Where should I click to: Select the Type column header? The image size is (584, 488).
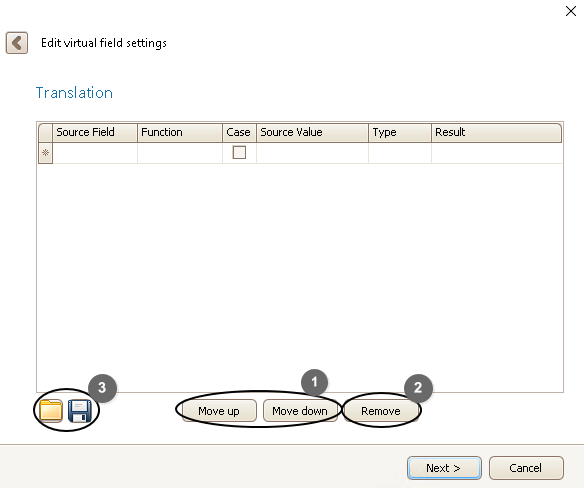tap(400, 133)
